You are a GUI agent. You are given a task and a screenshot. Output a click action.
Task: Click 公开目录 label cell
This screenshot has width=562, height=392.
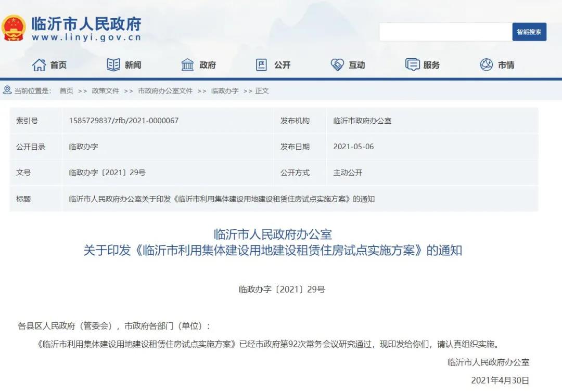click(35, 147)
